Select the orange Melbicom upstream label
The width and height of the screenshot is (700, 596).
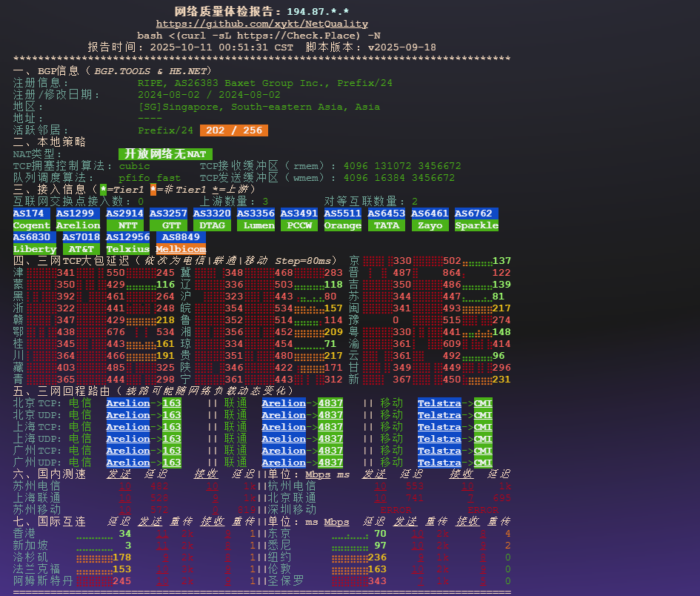(181, 249)
